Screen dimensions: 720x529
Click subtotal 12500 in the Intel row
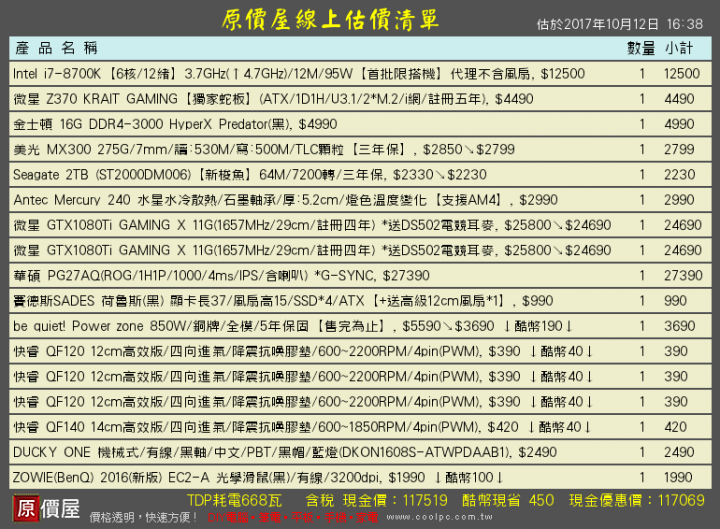point(682,73)
